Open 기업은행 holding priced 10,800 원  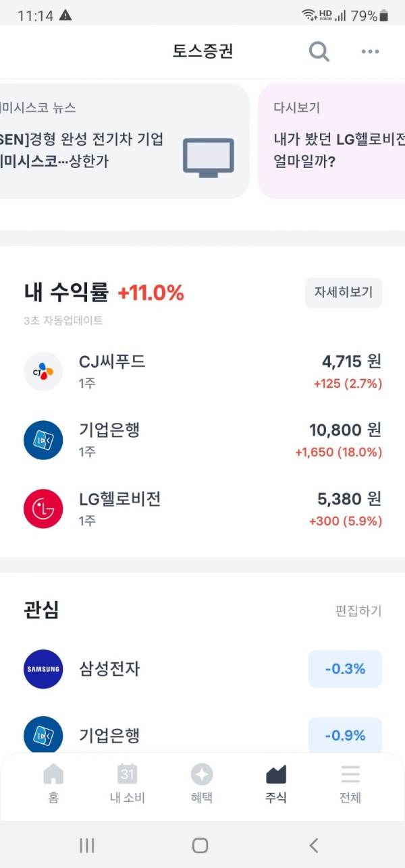[202, 440]
